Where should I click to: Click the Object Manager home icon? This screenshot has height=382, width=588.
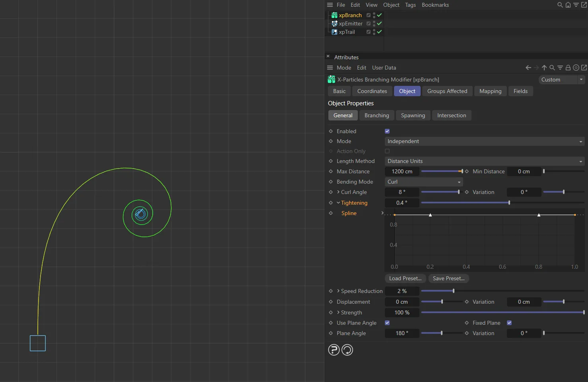568,5
